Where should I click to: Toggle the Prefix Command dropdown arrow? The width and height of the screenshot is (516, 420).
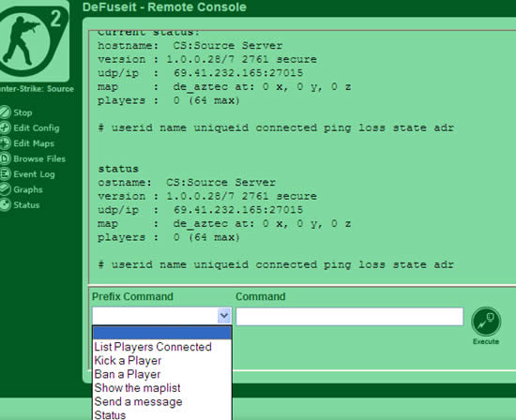tap(224, 316)
